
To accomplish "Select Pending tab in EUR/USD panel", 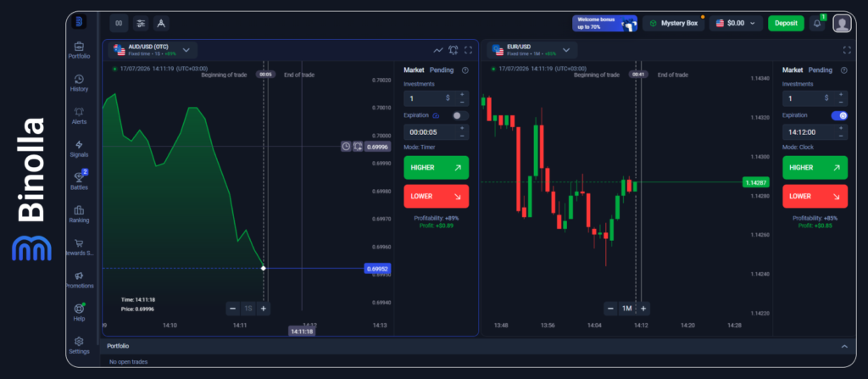I will (820, 70).
